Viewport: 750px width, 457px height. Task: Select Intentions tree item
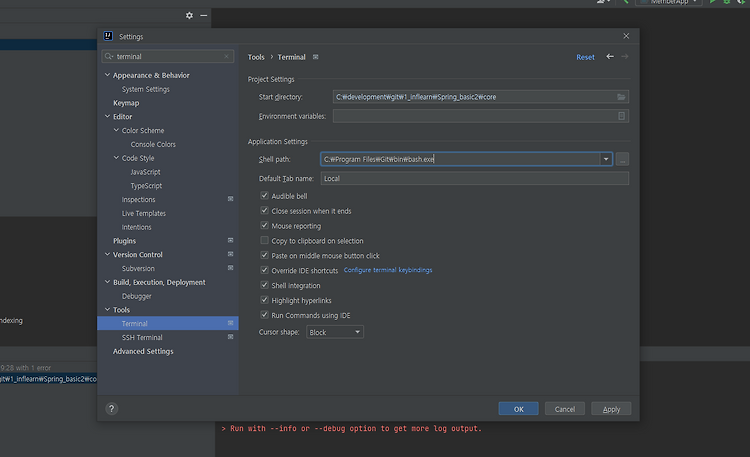(x=136, y=227)
